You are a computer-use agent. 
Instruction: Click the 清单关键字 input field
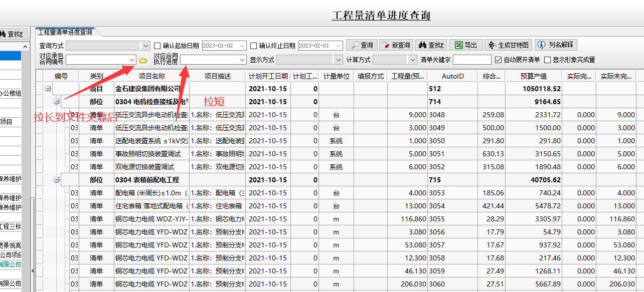click(x=471, y=60)
